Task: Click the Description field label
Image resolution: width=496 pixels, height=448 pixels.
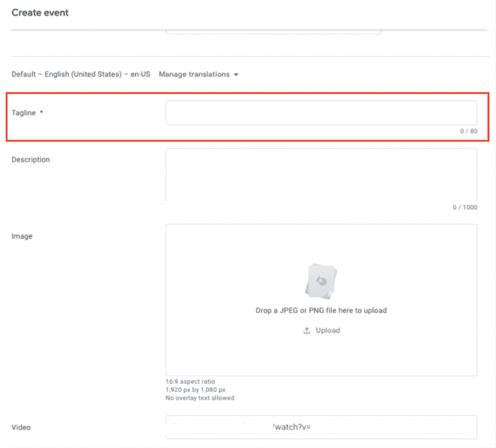Action: pos(31,159)
